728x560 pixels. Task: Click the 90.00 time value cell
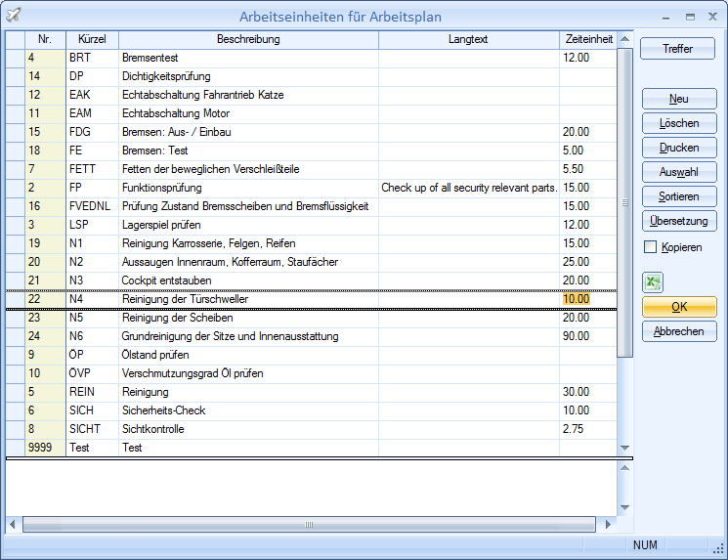click(588, 336)
